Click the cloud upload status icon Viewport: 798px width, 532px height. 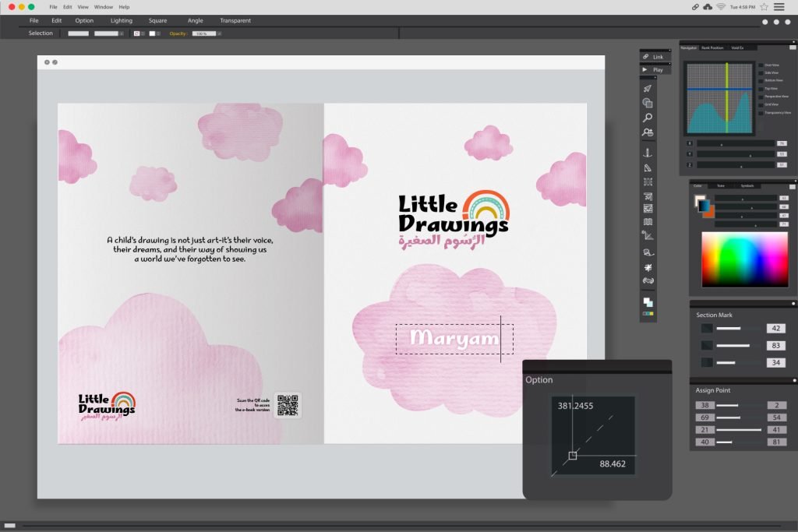tap(708, 7)
